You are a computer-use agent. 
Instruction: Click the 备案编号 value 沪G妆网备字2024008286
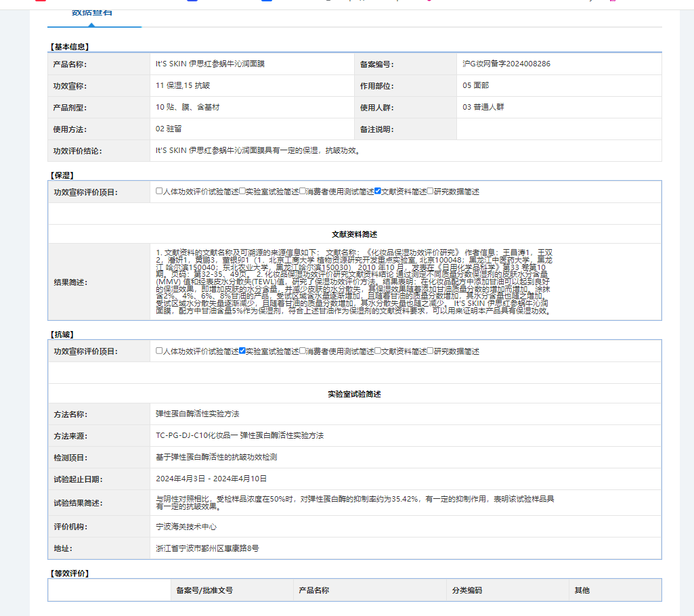click(x=506, y=64)
